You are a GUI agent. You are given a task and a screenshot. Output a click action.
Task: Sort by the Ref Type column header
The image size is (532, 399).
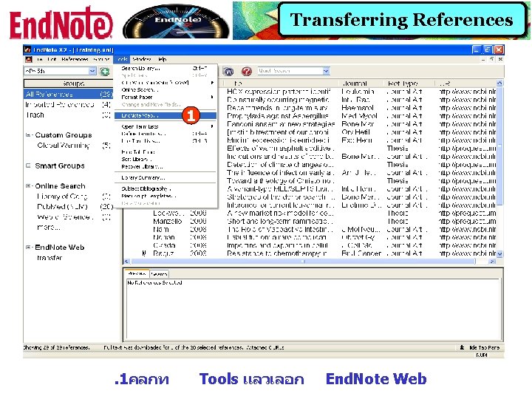click(x=403, y=83)
